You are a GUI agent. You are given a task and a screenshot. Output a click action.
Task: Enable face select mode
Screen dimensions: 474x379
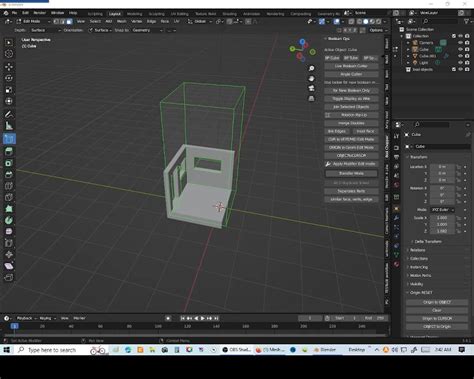(x=69, y=21)
